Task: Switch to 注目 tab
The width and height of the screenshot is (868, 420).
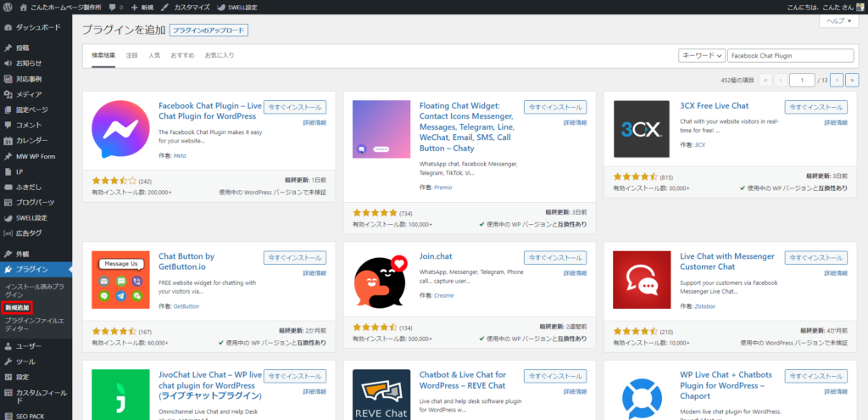Action: (x=131, y=55)
